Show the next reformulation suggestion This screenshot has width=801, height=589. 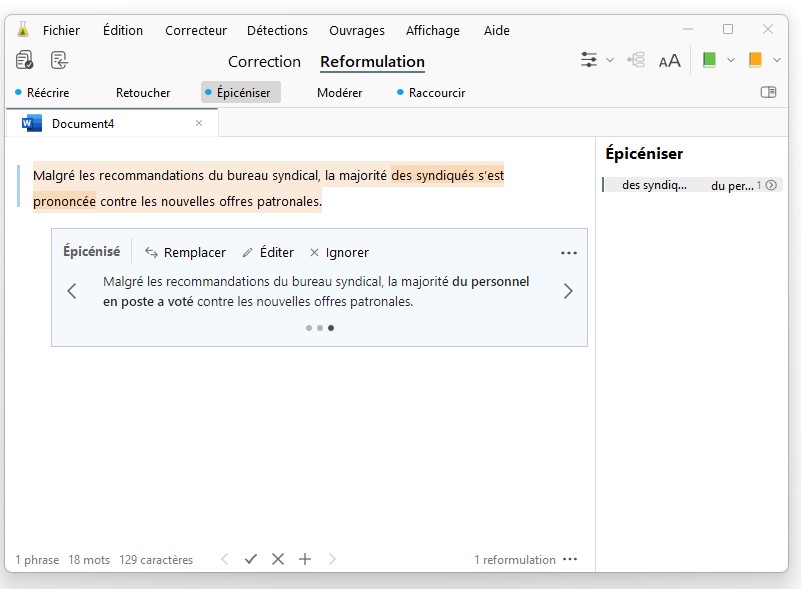pos(568,291)
